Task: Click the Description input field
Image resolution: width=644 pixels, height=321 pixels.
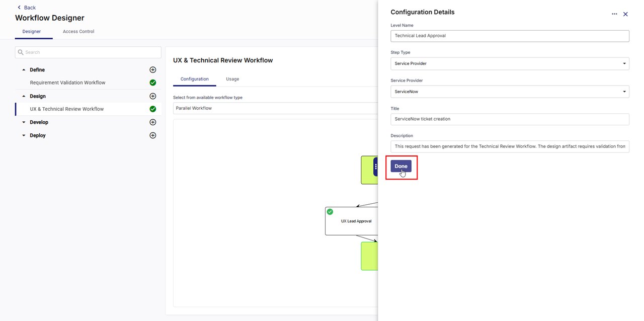Action: pyautogui.click(x=510, y=146)
